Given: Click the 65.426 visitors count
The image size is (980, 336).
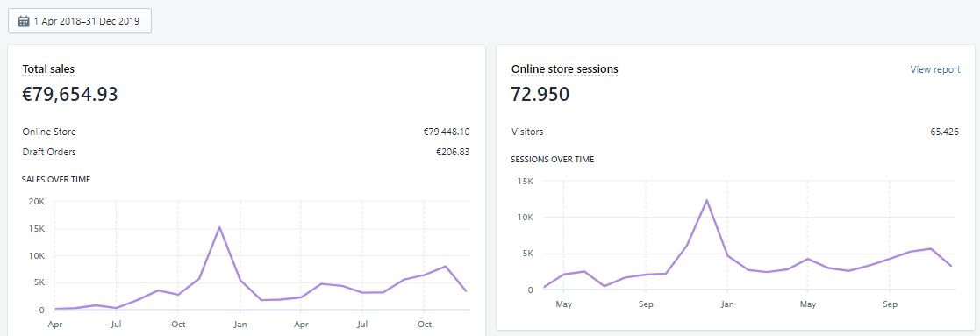Looking at the screenshot, I should pos(944,132).
